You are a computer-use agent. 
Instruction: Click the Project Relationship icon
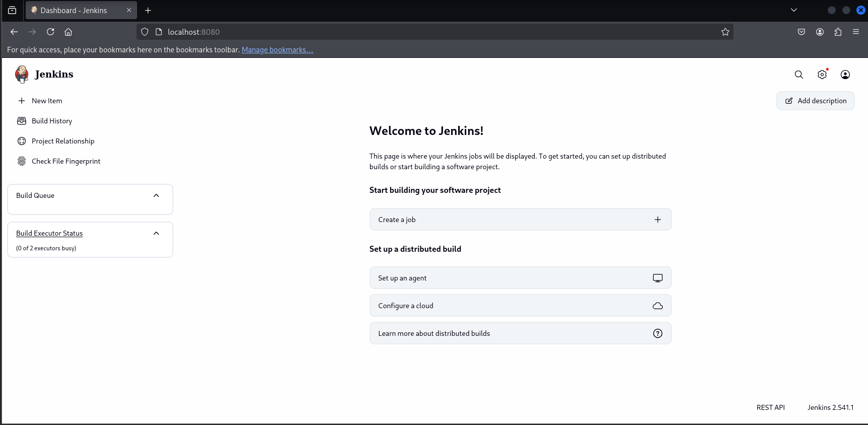[22, 141]
